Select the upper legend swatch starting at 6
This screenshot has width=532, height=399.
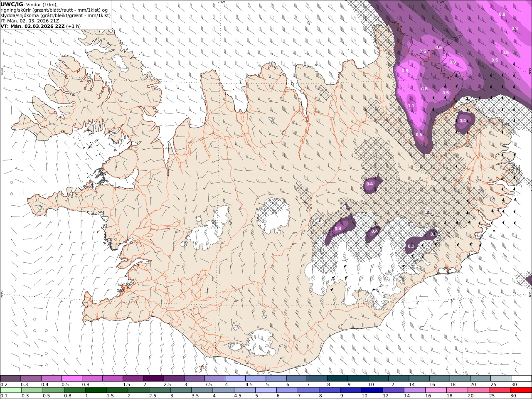[296, 378]
